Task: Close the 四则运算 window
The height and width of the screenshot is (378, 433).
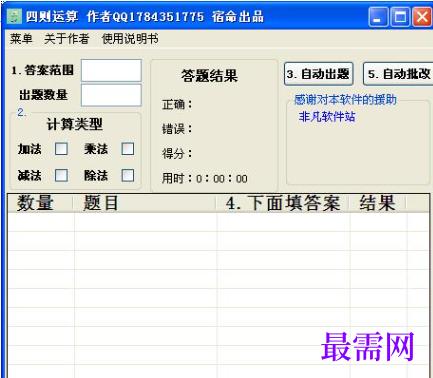Action: pyautogui.click(x=422, y=17)
